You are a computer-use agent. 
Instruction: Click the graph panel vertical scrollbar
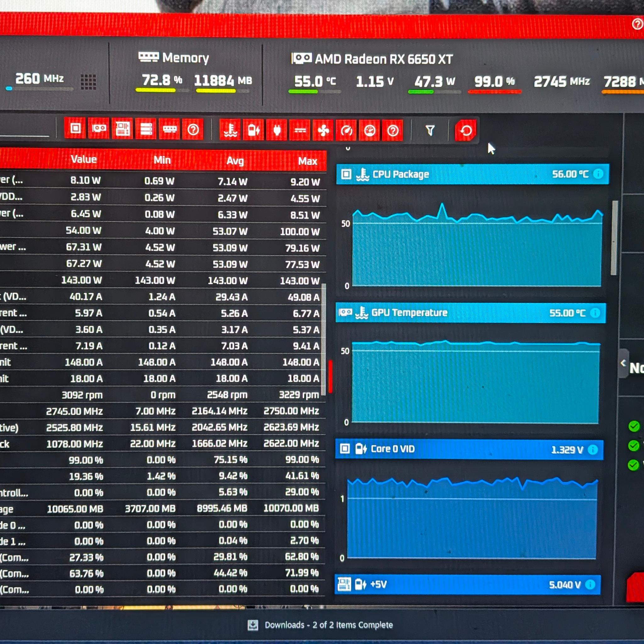coord(614,238)
